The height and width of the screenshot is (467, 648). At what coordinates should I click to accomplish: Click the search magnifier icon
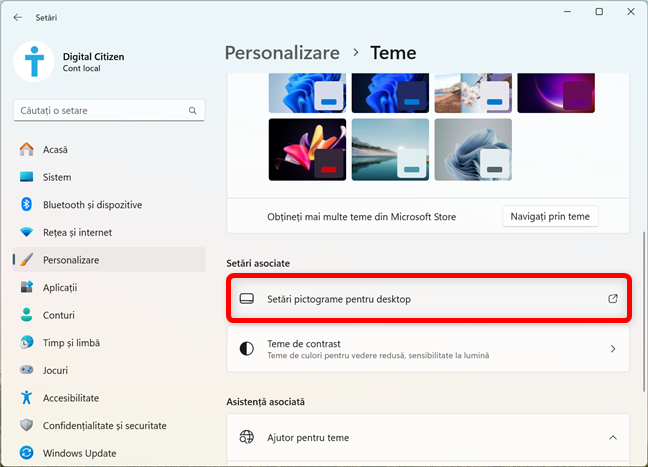coord(193,108)
